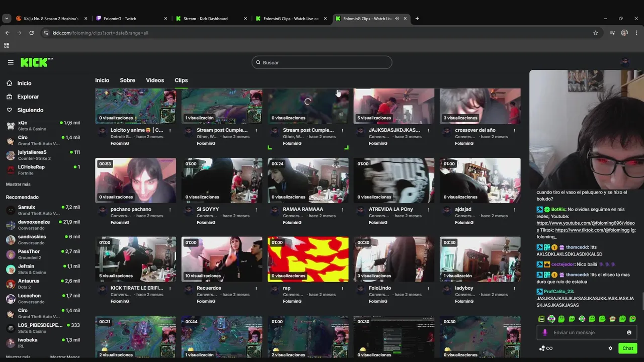Open a new browser tab
Screen dimensions: 644x362
tap(417, 19)
